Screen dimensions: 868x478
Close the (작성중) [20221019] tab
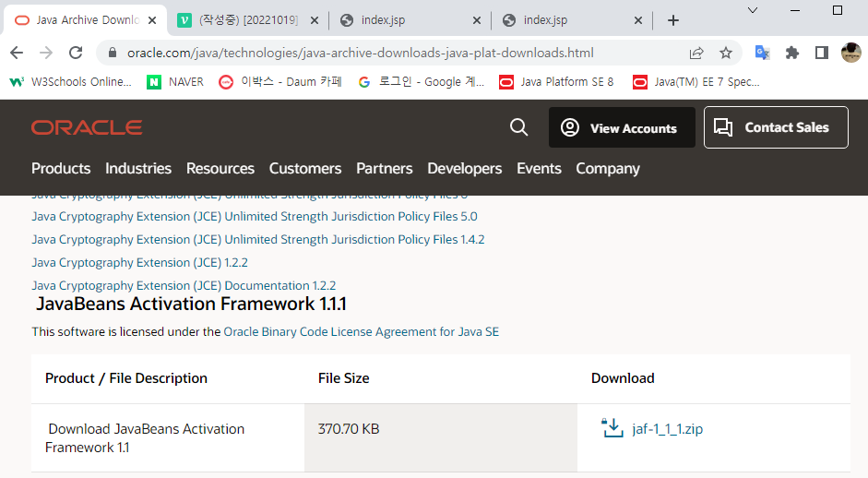pos(315,20)
